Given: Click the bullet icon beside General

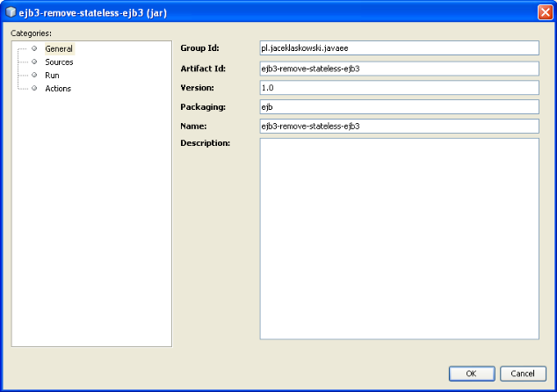Looking at the screenshot, I should tap(34, 48).
